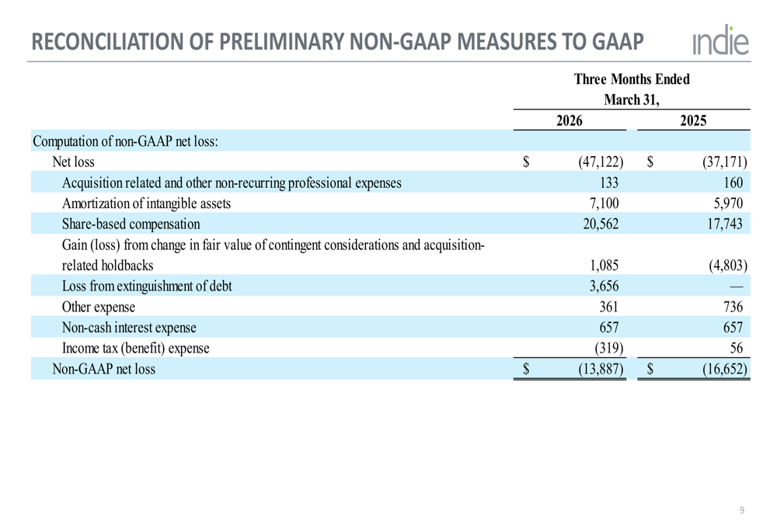Image resolution: width=777 pixels, height=532 pixels.
Task: Click 'Acquisition related and other non-recurring professional expenses'
Action: (x=232, y=183)
